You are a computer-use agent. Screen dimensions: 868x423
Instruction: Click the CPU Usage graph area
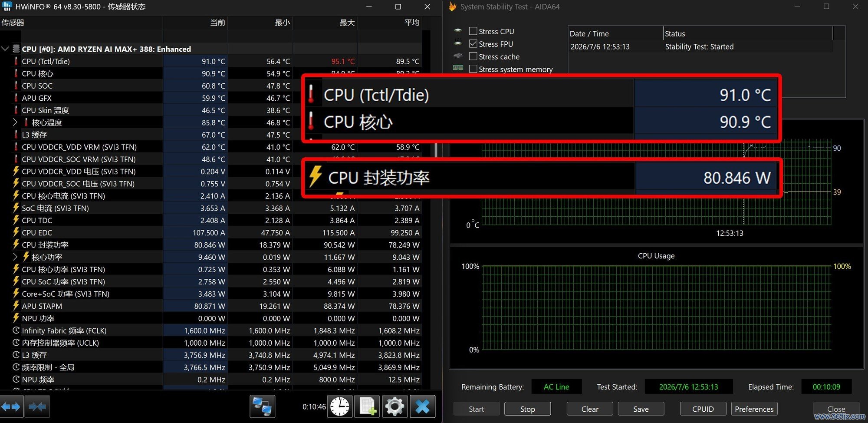click(x=656, y=307)
